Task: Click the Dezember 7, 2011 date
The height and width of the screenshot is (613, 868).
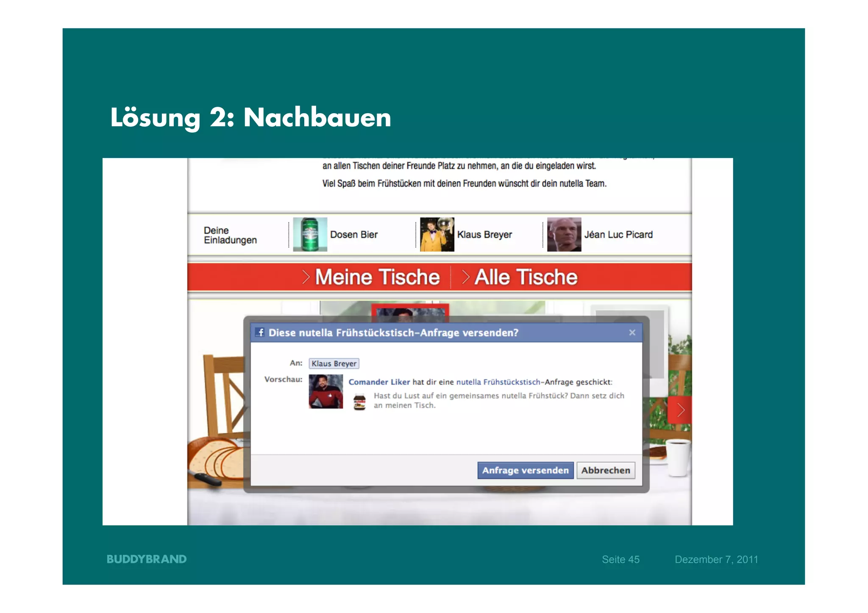Action: pyautogui.click(x=716, y=560)
